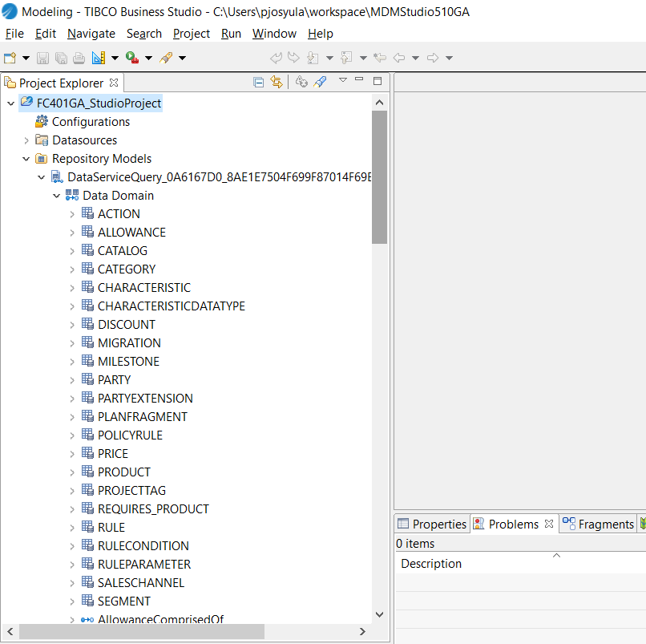Click the Description column header
The width and height of the screenshot is (646, 644).
pos(431,564)
